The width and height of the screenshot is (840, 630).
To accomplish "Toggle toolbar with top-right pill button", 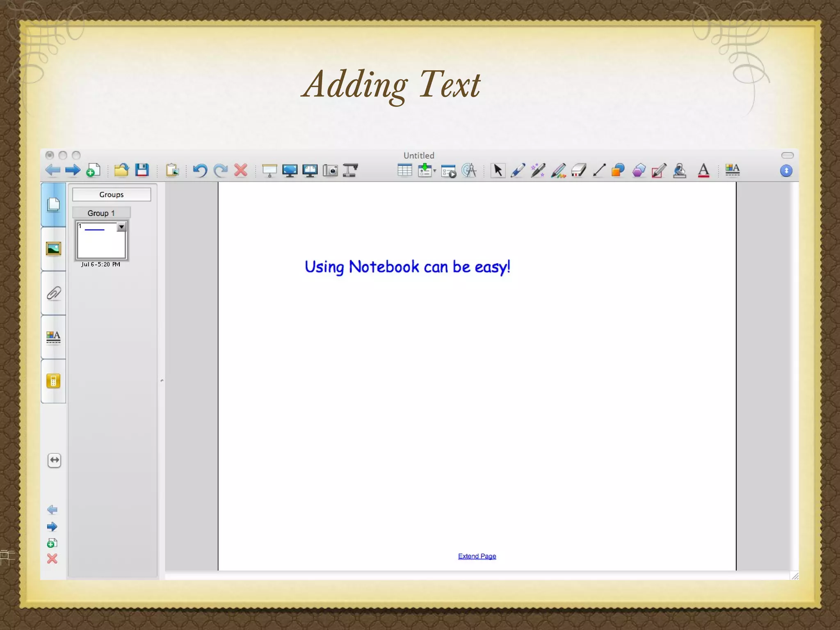I will tap(787, 155).
